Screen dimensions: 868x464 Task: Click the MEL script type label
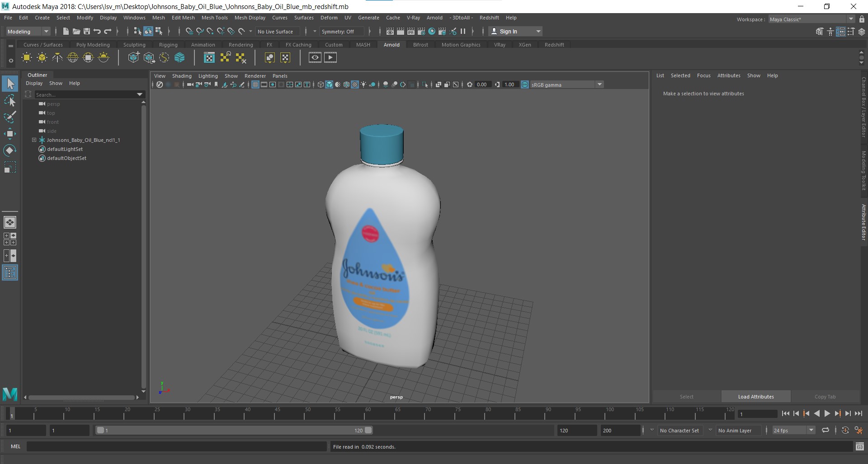coord(15,446)
